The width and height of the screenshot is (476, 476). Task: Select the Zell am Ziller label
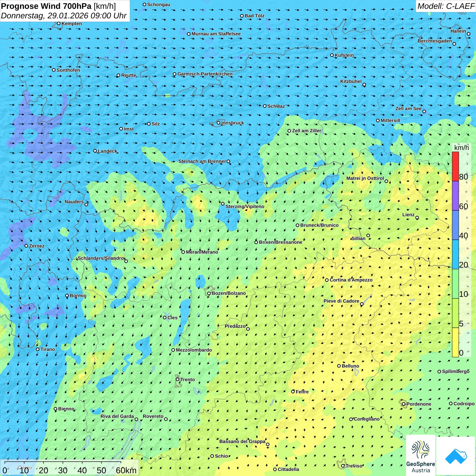[x=306, y=131]
